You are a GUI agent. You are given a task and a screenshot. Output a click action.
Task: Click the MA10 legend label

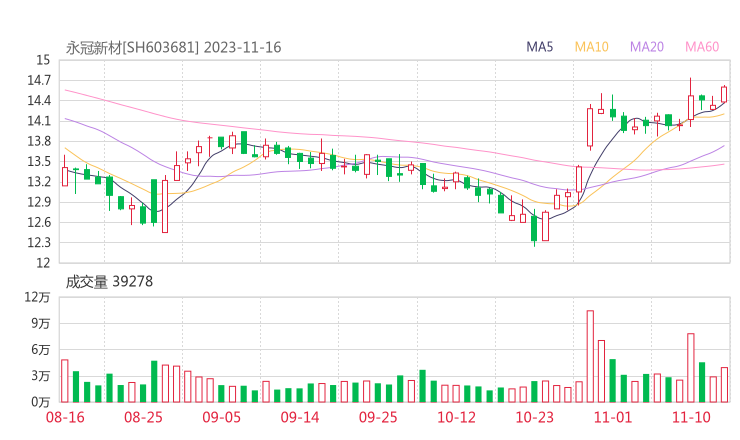click(591, 47)
